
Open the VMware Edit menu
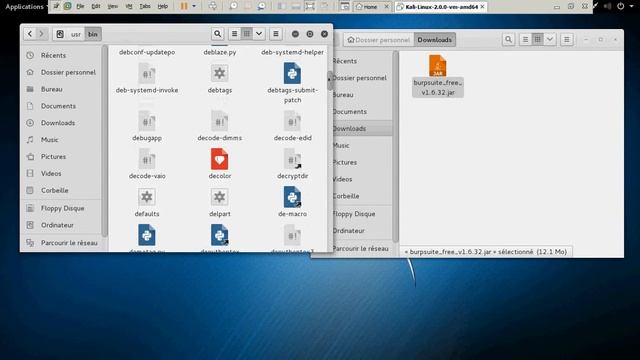[x=96, y=7]
